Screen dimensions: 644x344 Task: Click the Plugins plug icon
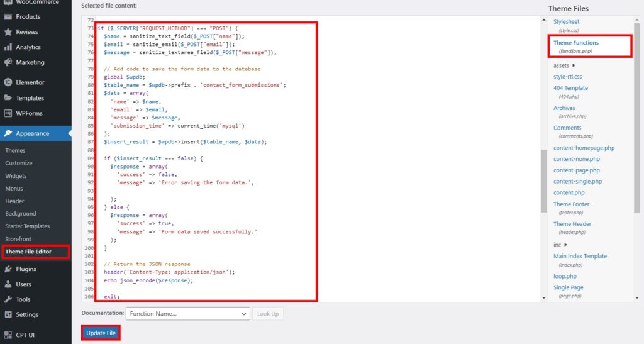8,269
